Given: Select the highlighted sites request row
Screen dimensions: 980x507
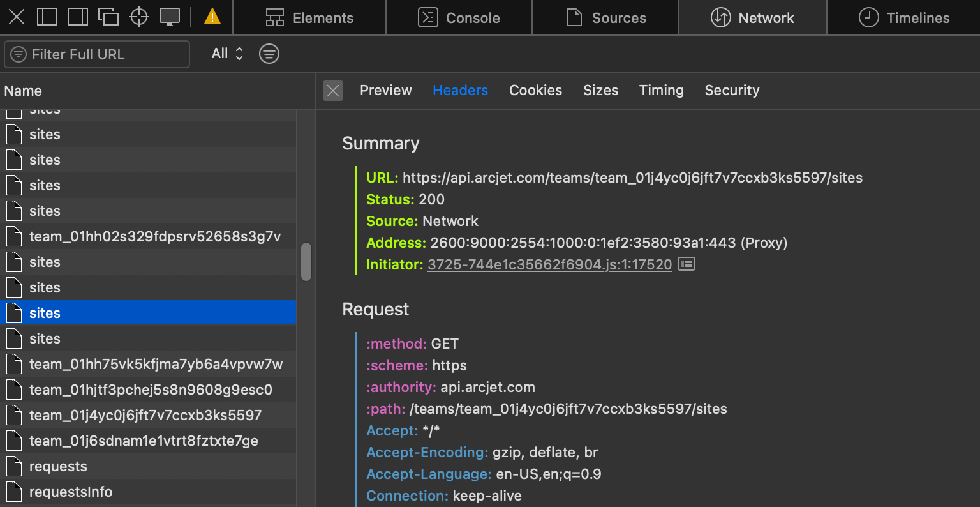Looking at the screenshot, I should tap(148, 313).
